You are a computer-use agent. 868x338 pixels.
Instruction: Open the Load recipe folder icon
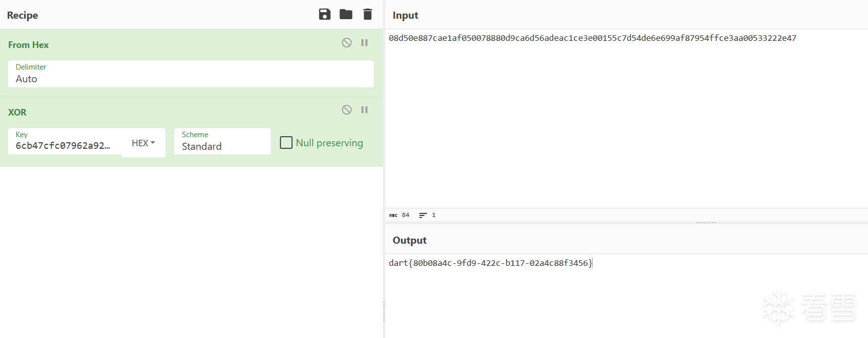[x=346, y=15]
